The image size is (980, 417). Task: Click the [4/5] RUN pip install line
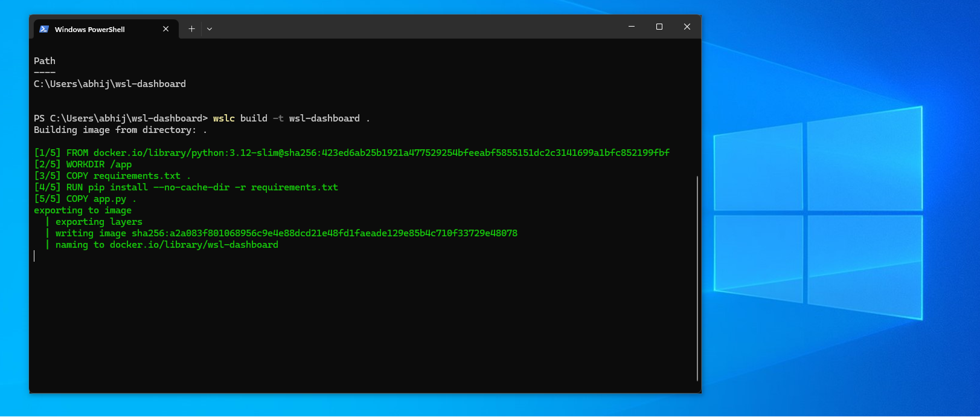point(186,187)
